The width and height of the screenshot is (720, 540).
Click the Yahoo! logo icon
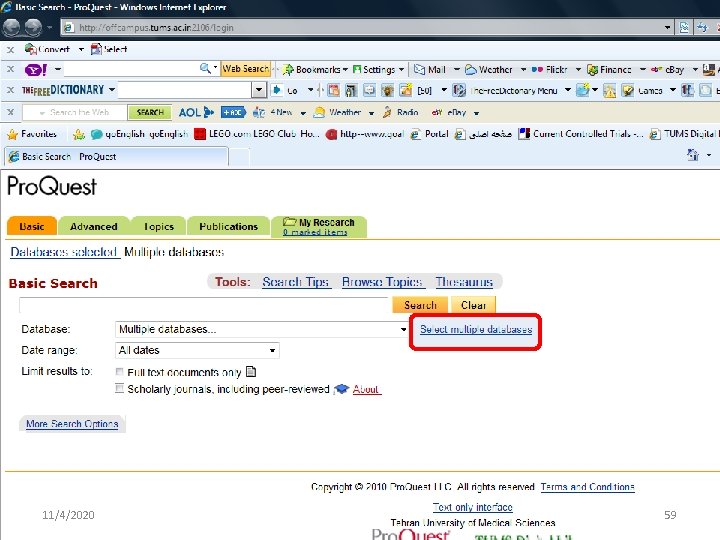point(36,70)
